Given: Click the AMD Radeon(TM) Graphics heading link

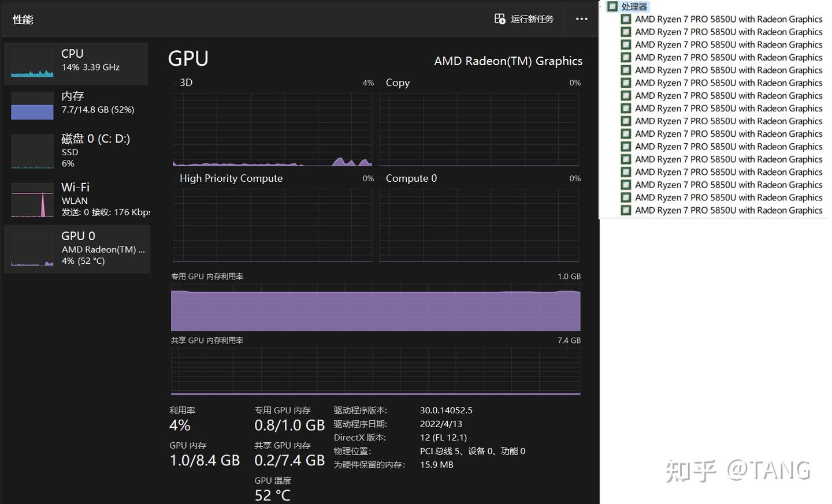Looking at the screenshot, I should (x=508, y=61).
